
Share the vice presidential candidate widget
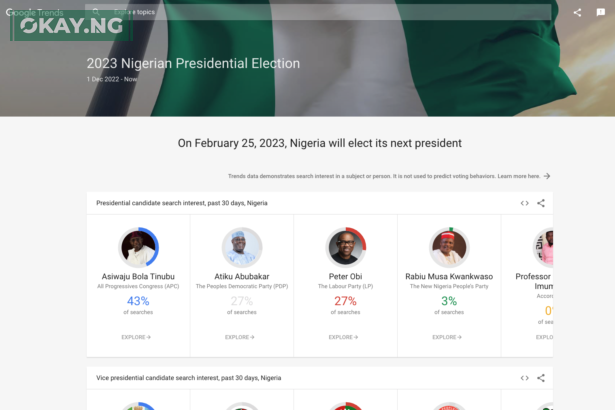pyautogui.click(x=541, y=378)
